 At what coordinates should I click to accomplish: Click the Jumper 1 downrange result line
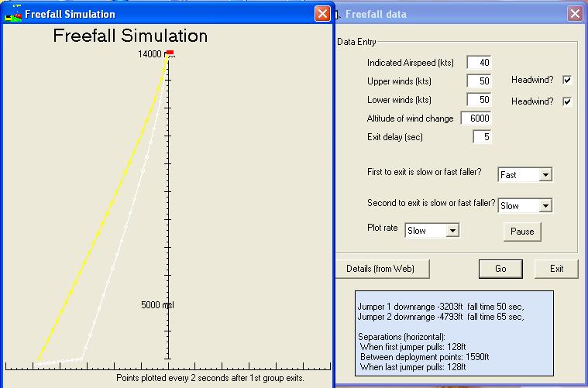[x=441, y=307]
